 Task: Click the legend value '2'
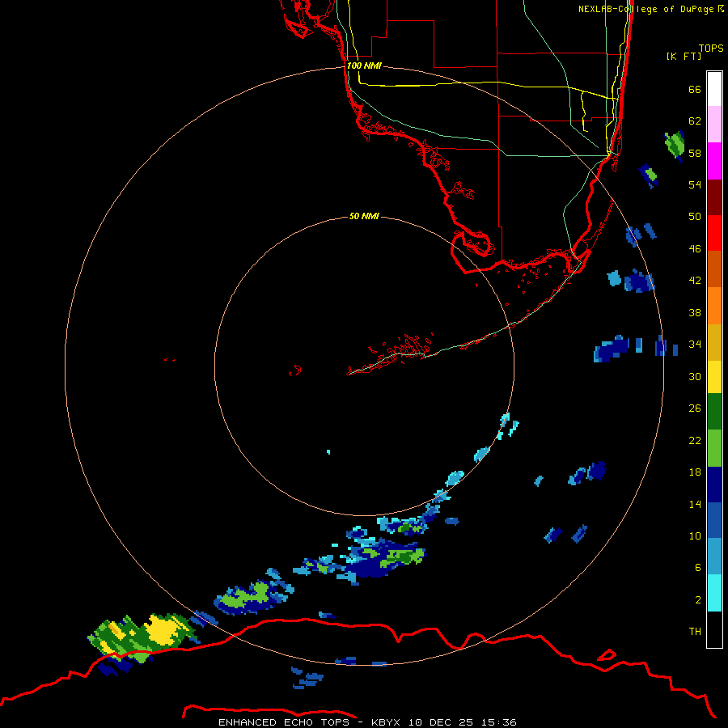698,600
